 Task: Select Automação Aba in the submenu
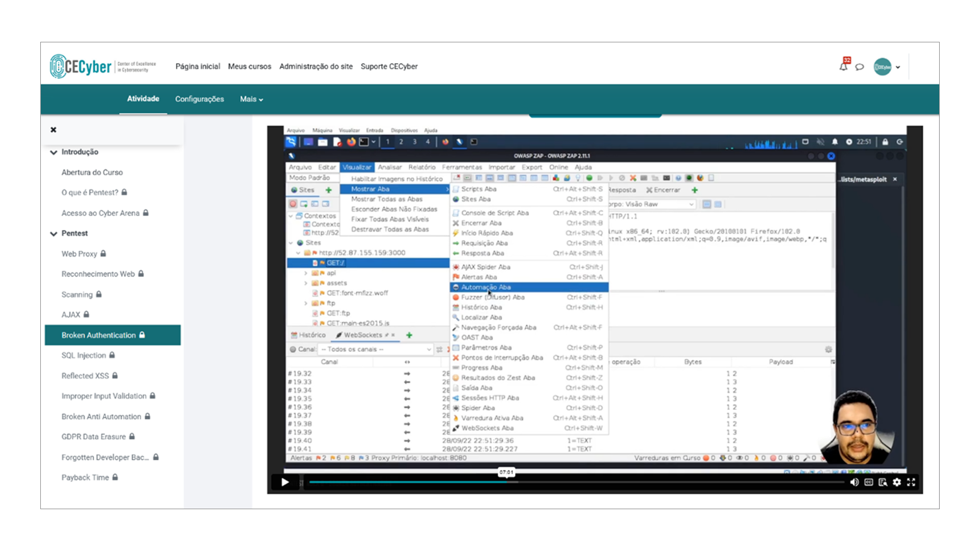coord(529,287)
